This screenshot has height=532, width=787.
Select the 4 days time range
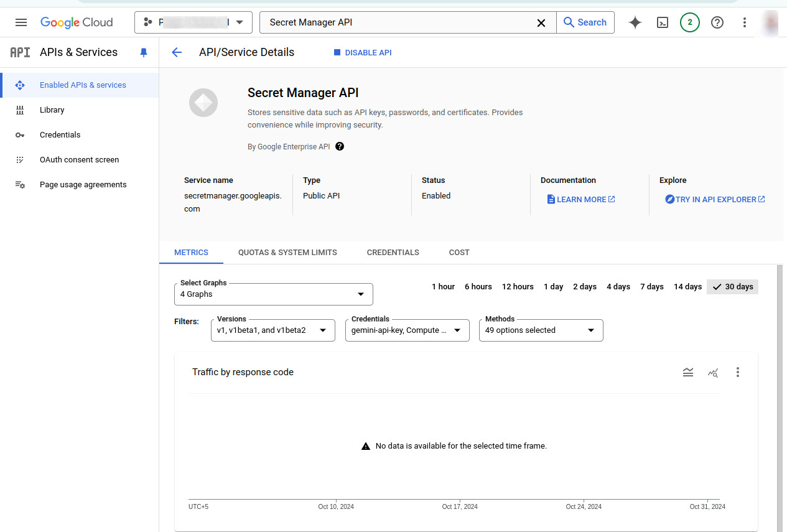(x=618, y=287)
